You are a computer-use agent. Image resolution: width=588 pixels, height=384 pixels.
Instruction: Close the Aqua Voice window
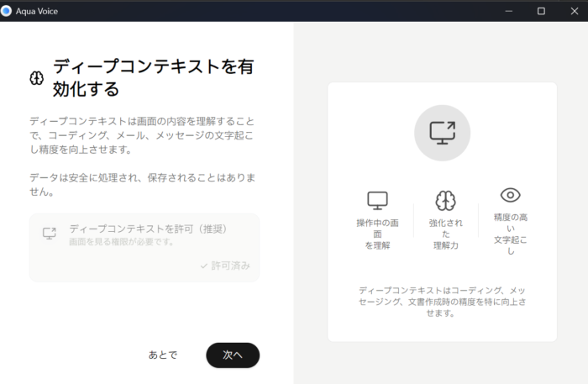(574, 11)
